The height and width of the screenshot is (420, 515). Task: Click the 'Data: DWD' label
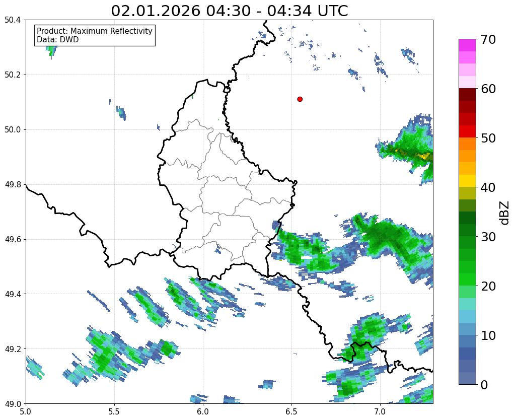click(x=57, y=39)
